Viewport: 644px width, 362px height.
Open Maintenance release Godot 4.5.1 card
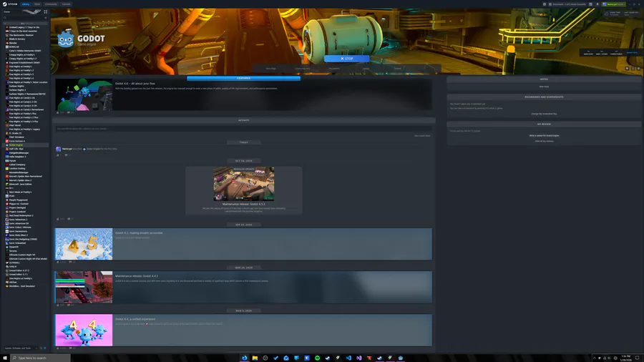point(243,190)
